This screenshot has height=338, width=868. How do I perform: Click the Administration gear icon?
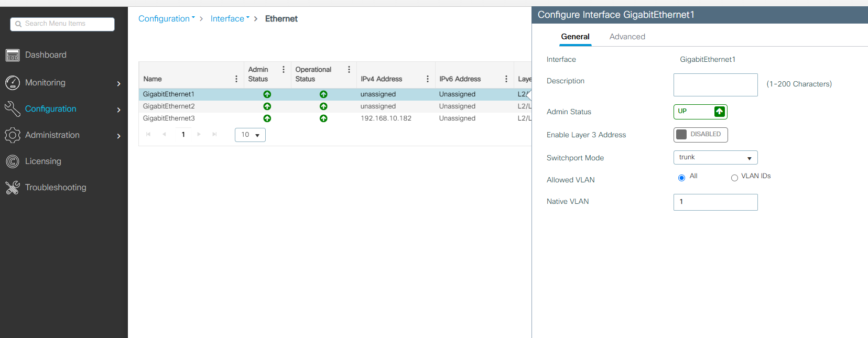pyautogui.click(x=13, y=135)
